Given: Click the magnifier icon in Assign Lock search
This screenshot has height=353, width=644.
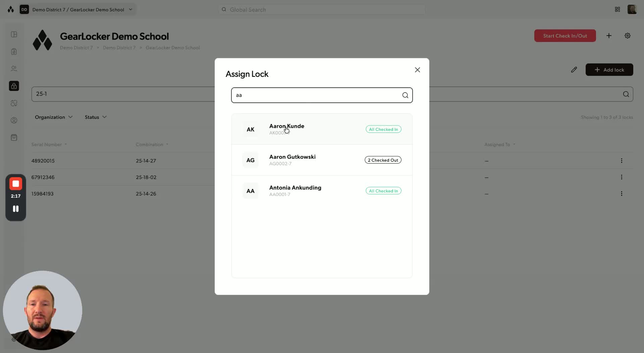Looking at the screenshot, I should 405,95.
